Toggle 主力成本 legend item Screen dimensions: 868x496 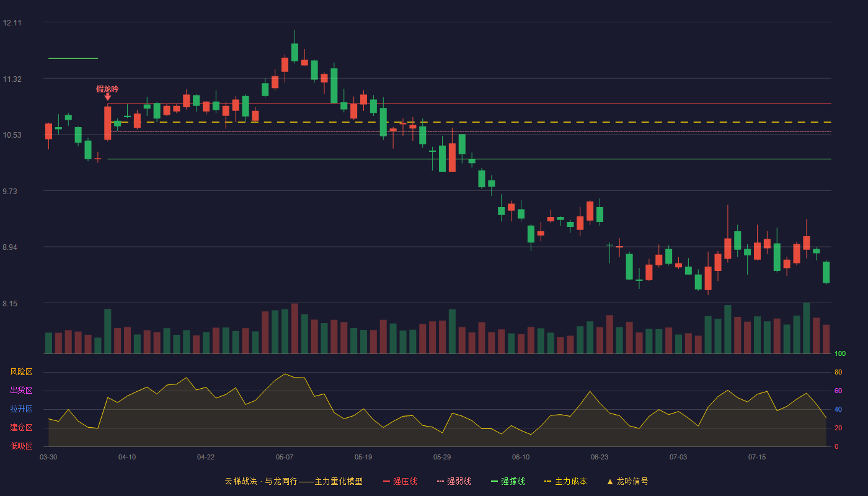coord(565,481)
